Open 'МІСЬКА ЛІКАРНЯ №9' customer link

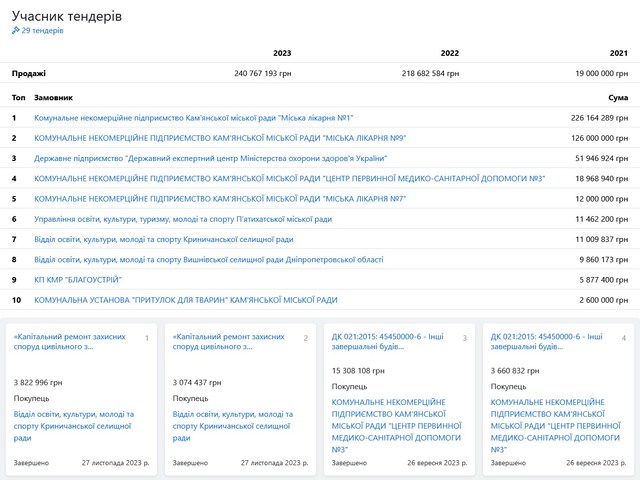[220, 138]
